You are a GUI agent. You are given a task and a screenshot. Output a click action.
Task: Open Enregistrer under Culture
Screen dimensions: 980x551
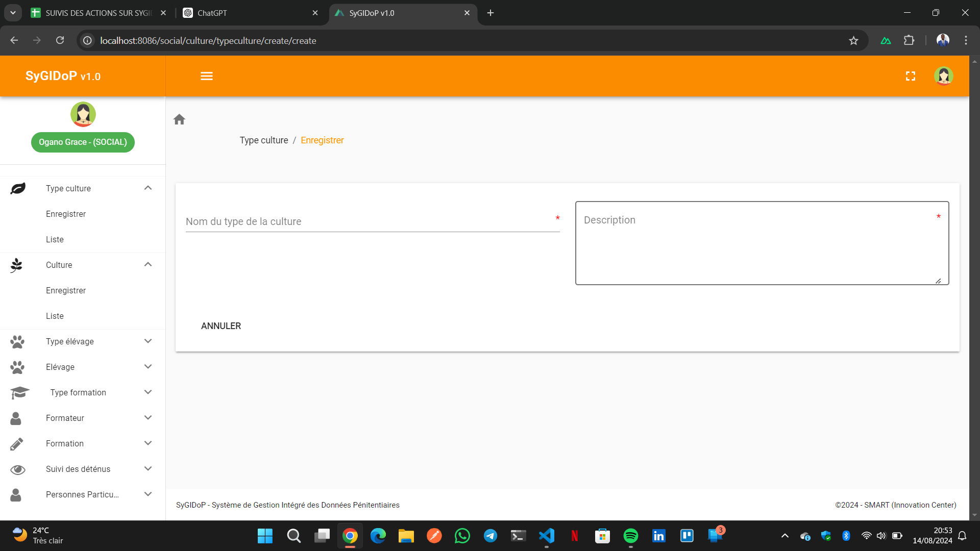click(x=66, y=290)
